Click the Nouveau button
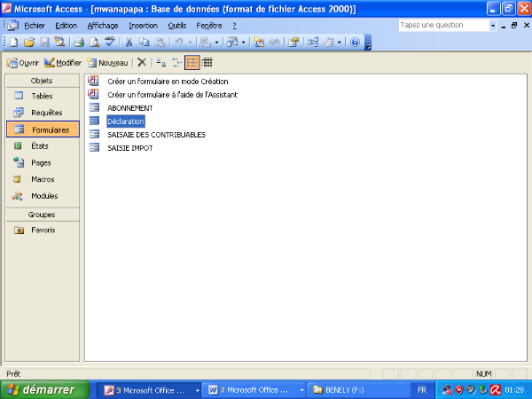Screen dimensions: 532x399 (107, 62)
